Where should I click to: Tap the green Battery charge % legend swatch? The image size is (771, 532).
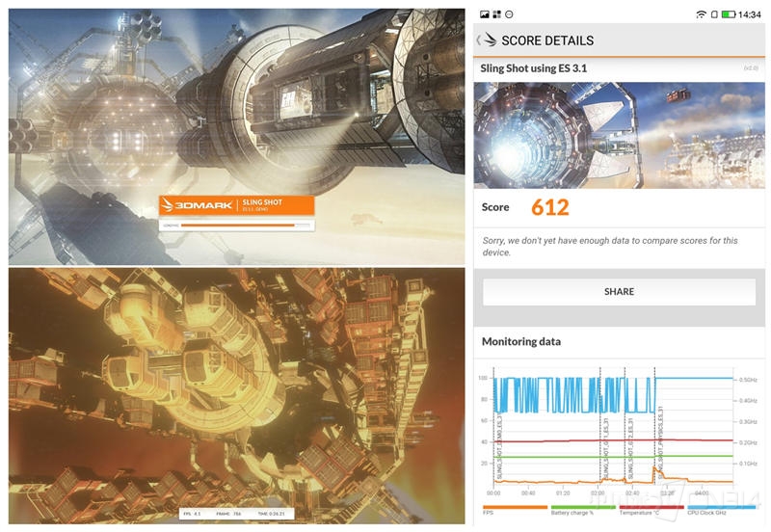click(x=583, y=507)
